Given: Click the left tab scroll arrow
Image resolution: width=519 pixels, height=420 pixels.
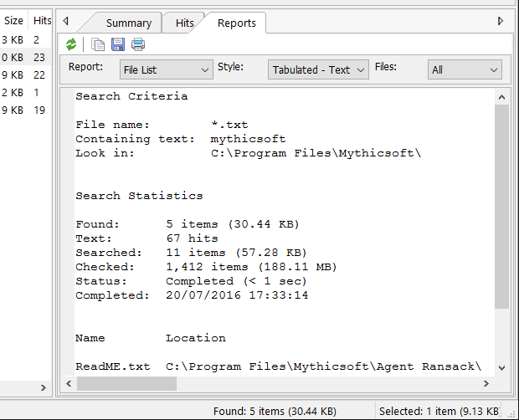Looking at the screenshot, I should click(66, 21).
